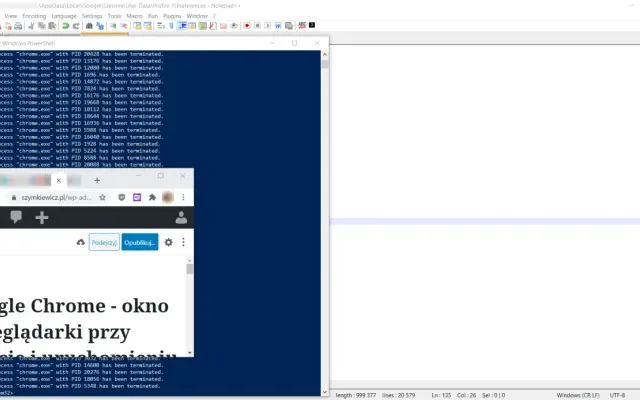Toggle the Monitoring eye icon

tap(234, 26)
